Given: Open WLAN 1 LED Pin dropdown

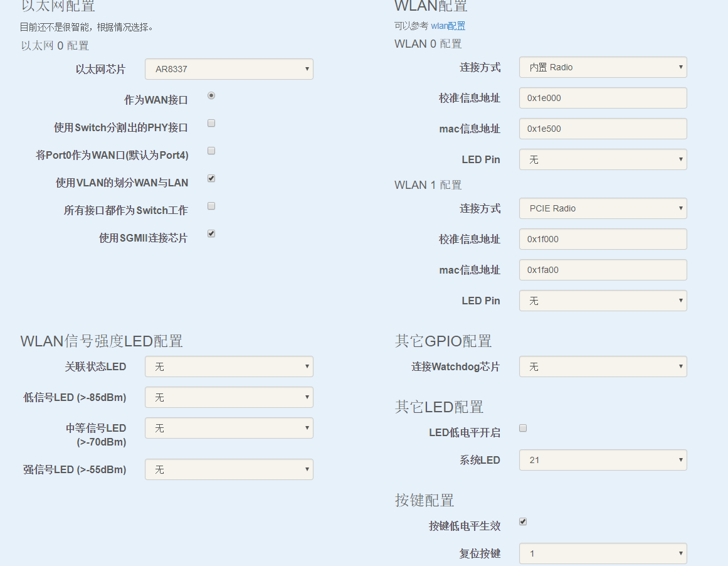Looking at the screenshot, I should (603, 301).
